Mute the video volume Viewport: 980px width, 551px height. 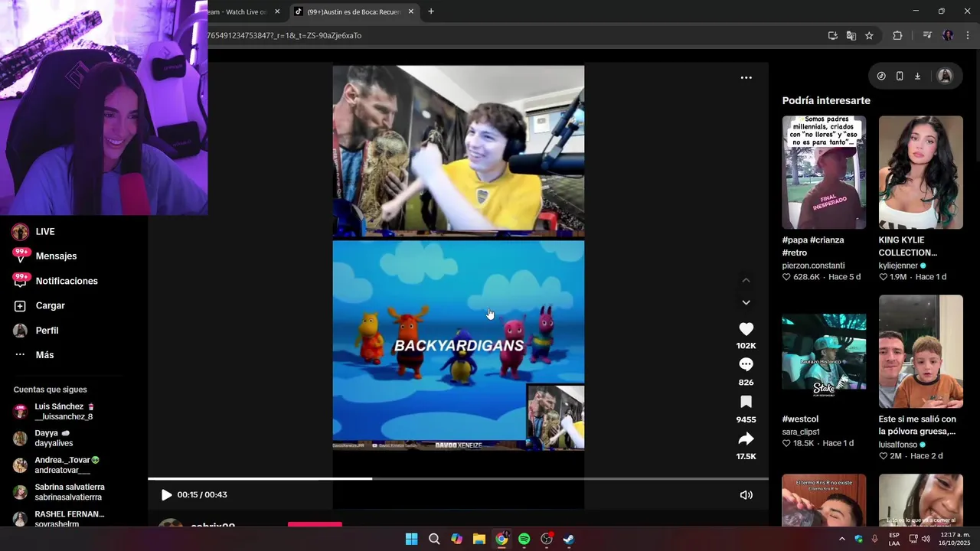[x=746, y=495]
